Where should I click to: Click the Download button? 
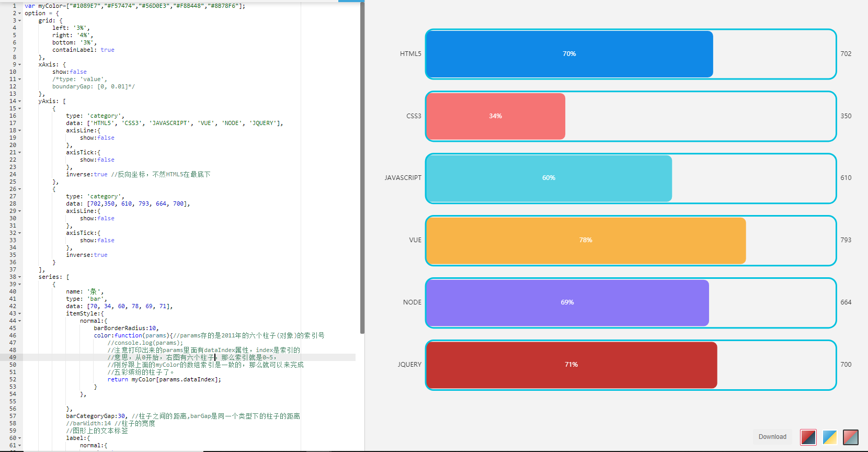tap(772, 437)
